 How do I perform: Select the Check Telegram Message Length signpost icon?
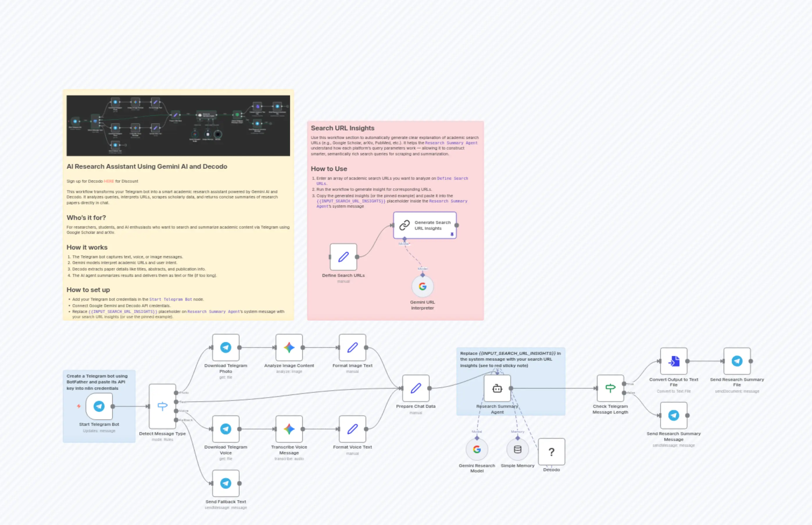(x=610, y=388)
